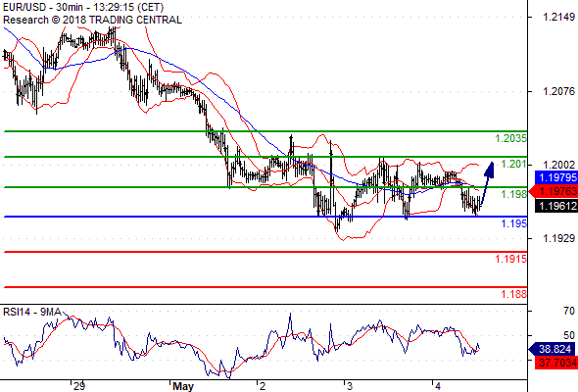Screen dimensions: 578x392
Task: Click the black 1.19612 current price tag
Action: click(x=557, y=206)
